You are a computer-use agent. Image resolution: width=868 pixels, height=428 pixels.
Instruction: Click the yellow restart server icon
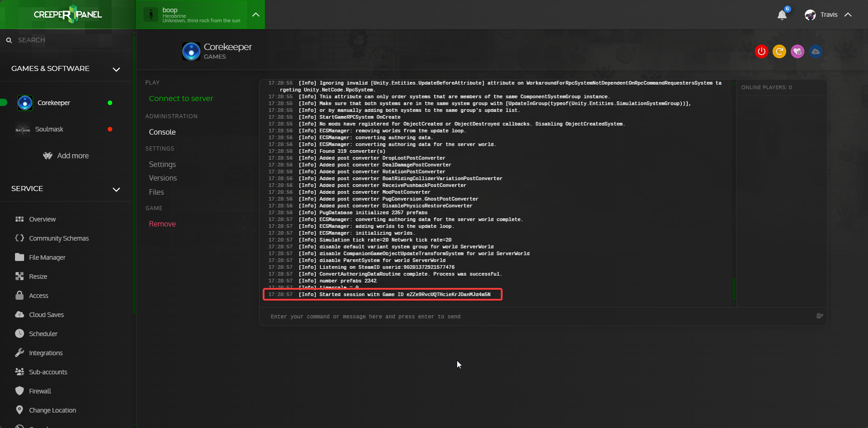click(779, 51)
